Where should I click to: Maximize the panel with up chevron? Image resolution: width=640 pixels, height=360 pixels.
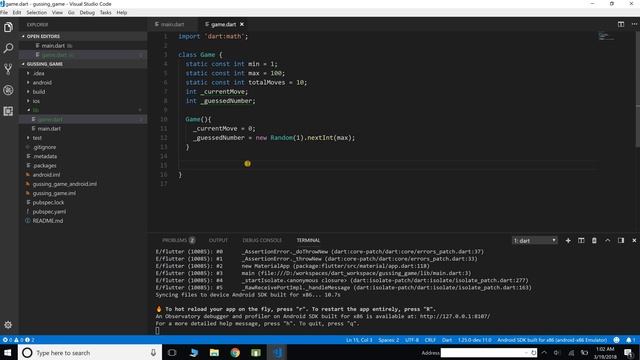[607, 241]
